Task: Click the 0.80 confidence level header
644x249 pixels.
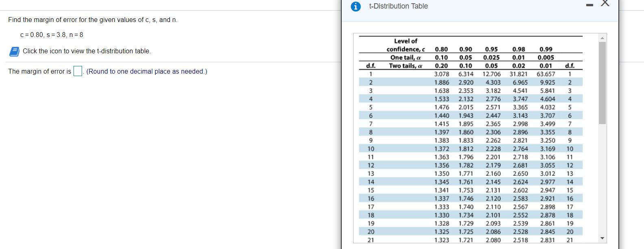Action: 441,49
